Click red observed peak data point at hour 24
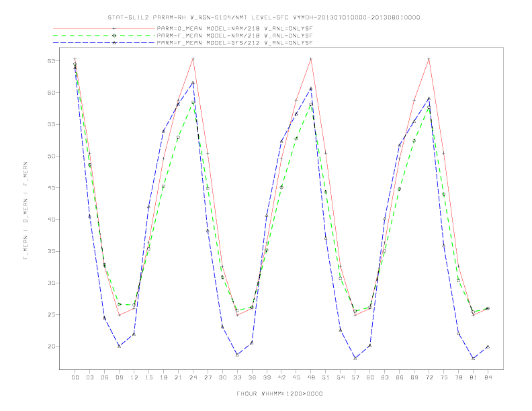This screenshot has width=532, height=411. coord(193,59)
